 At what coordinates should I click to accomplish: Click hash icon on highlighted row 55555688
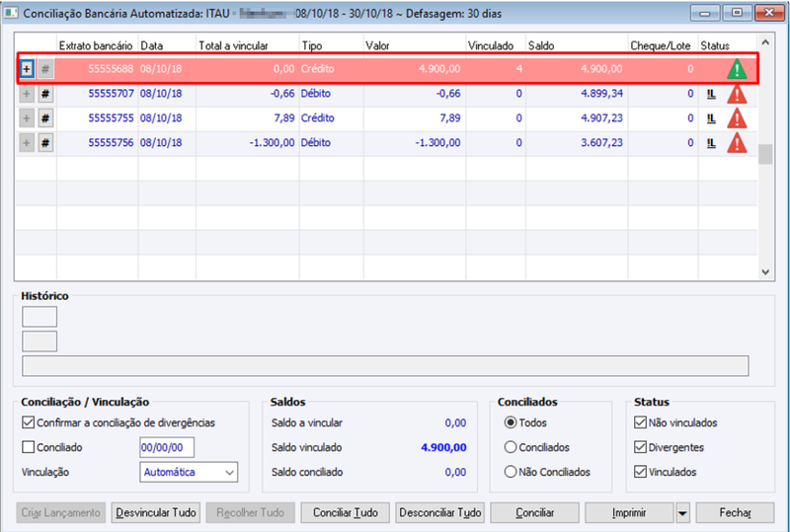coord(45,68)
